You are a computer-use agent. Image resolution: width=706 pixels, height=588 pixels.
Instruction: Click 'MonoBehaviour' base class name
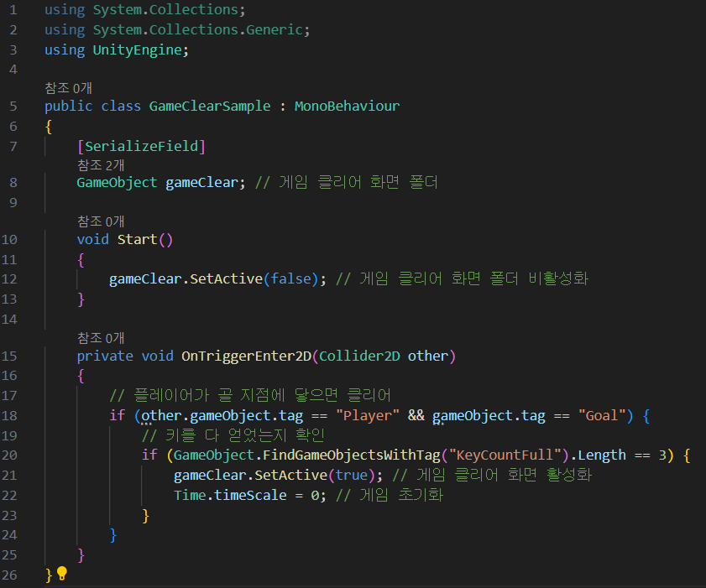[347, 107]
